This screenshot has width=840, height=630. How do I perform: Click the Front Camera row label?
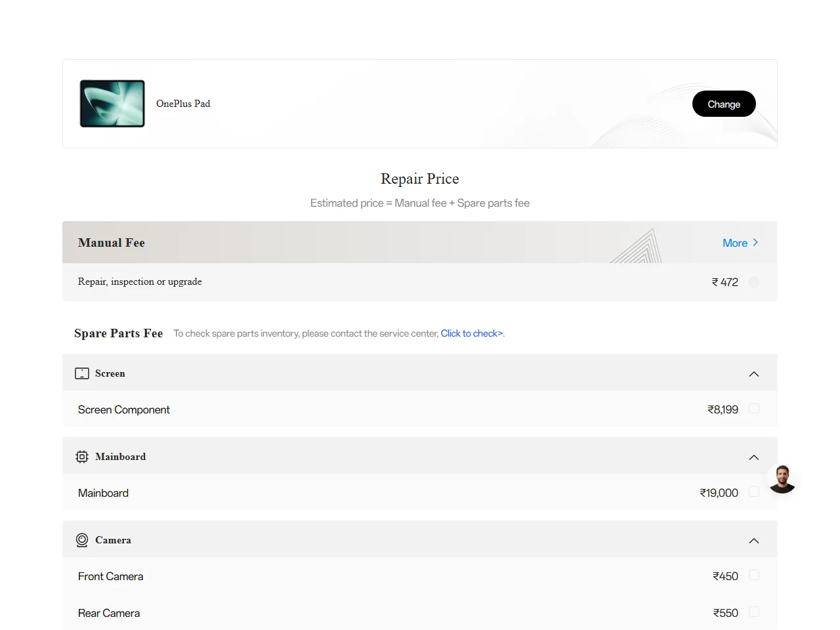click(110, 576)
